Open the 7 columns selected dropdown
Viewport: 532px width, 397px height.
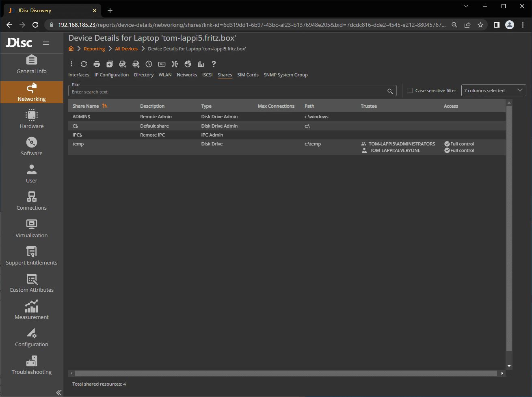point(493,91)
